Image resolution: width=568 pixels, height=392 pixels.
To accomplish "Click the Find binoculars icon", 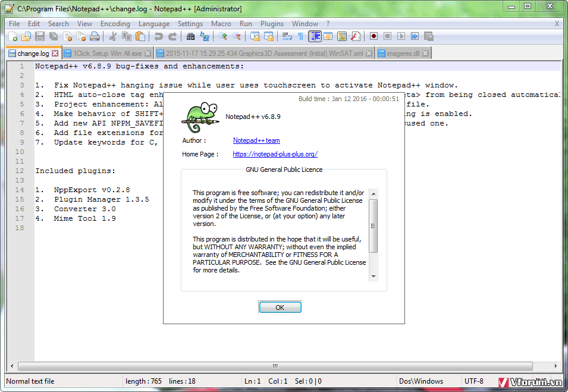I will [190, 36].
